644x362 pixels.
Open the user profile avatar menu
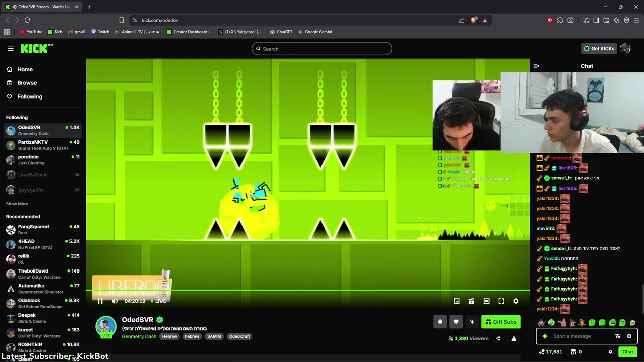(x=625, y=49)
